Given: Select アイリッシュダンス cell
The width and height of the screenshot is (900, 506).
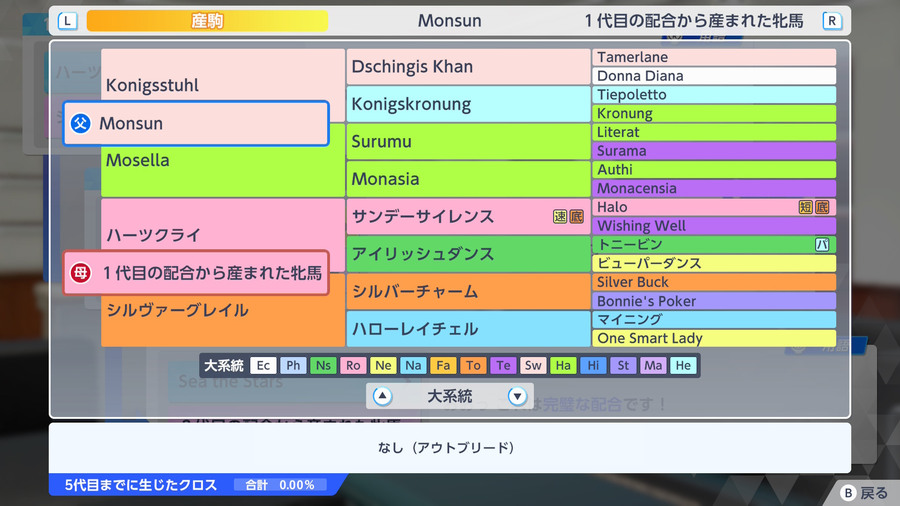Looking at the screenshot, I should pyautogui.click(x=468, y=254).
